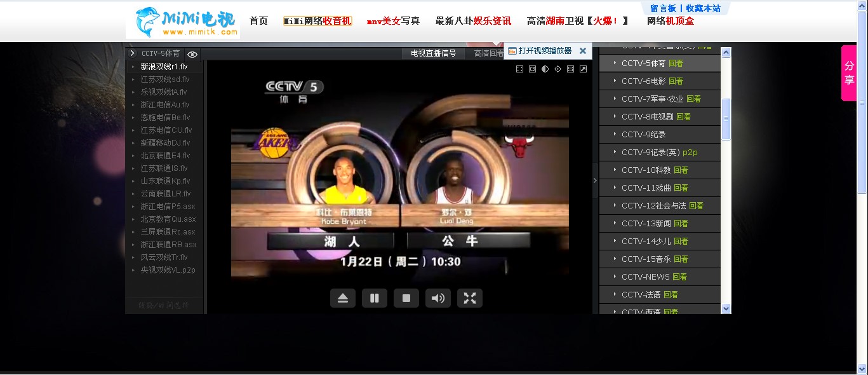Image resolution: width=868 pixels, height=375 pixels.
Task: Click the arrow beside CCTV-10科教
Action: coord(615,170)
